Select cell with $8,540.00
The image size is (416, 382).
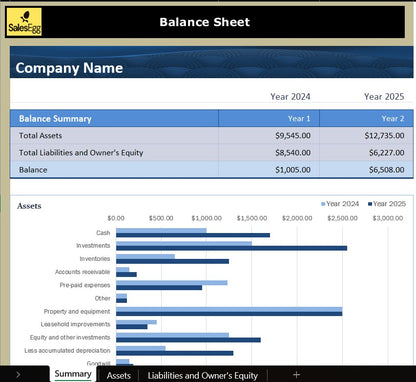click(269, 153)
